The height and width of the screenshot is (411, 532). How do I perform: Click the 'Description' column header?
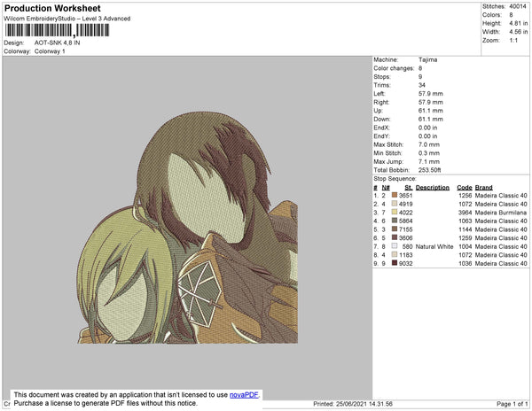click(433, 188)
